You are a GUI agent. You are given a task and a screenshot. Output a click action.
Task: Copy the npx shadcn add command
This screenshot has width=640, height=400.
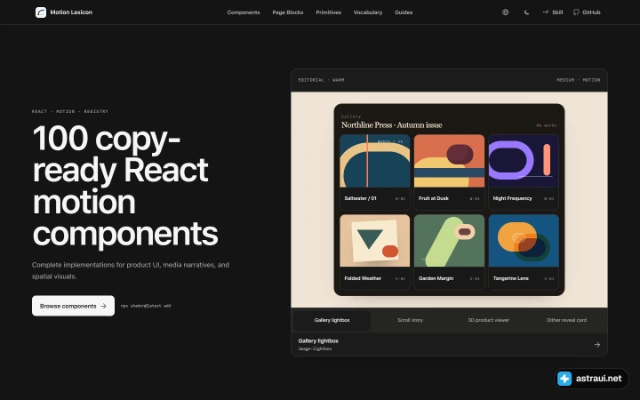point(146,306)
